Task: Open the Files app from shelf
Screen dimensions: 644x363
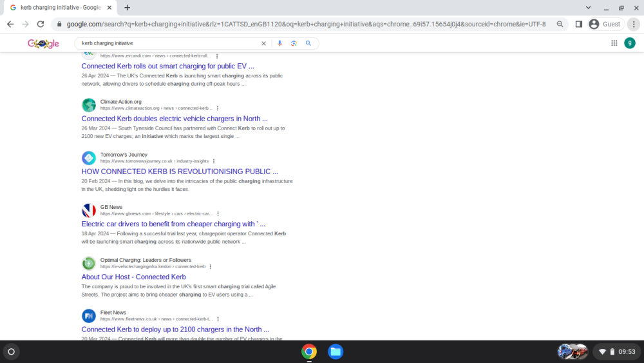Action: pos(335,351)
